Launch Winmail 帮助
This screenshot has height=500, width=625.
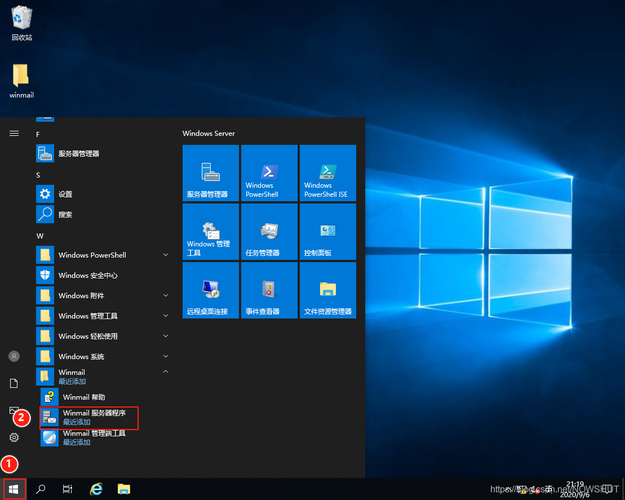[x=105, y=397]
